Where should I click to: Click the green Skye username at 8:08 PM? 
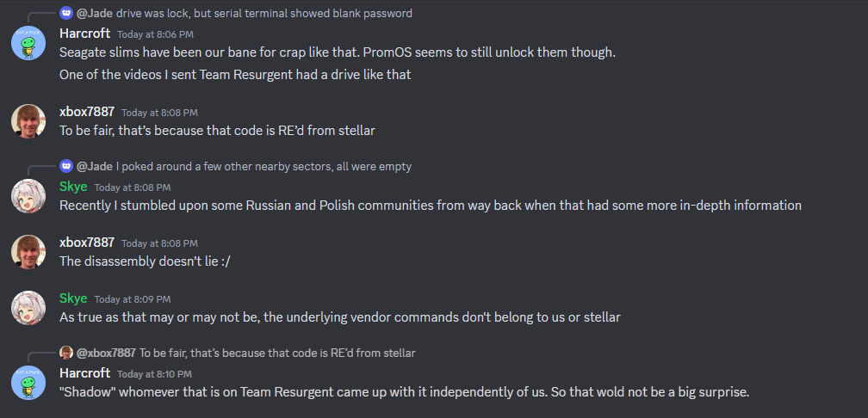(73, 187)
